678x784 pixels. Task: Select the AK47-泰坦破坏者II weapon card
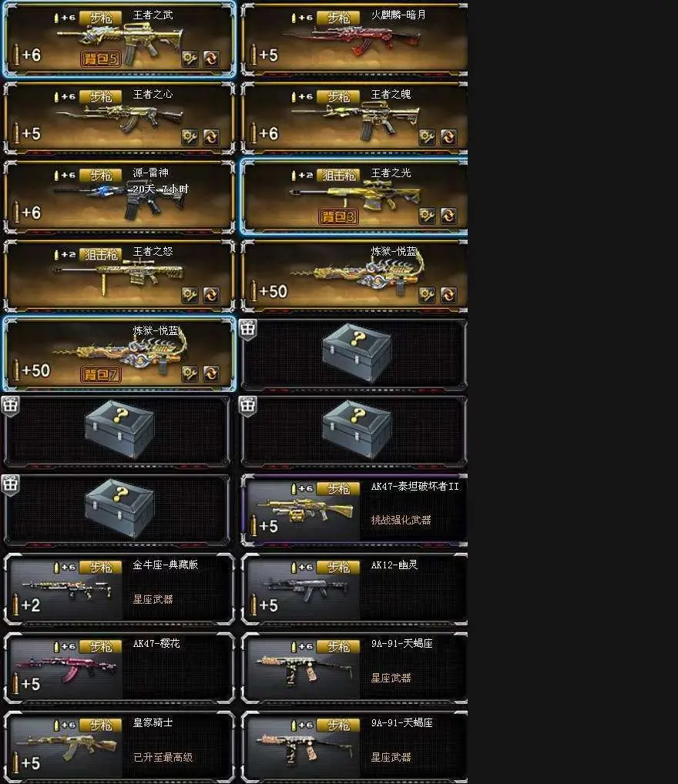click(x=354, y=511)
